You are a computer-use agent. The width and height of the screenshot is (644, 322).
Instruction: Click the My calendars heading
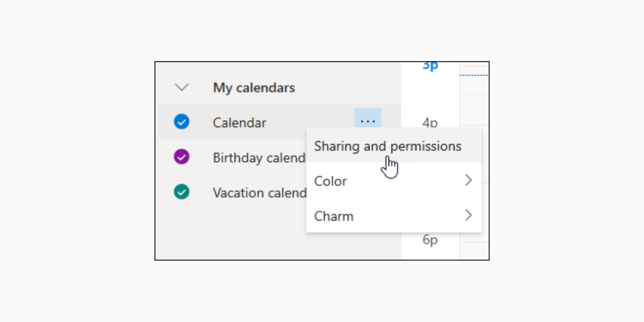(253, 87)
